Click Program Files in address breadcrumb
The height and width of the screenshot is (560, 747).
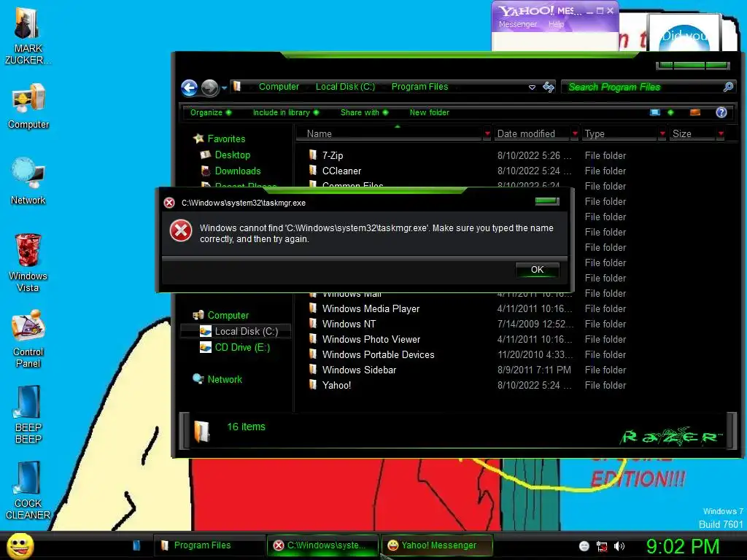[x=419, y=87]
